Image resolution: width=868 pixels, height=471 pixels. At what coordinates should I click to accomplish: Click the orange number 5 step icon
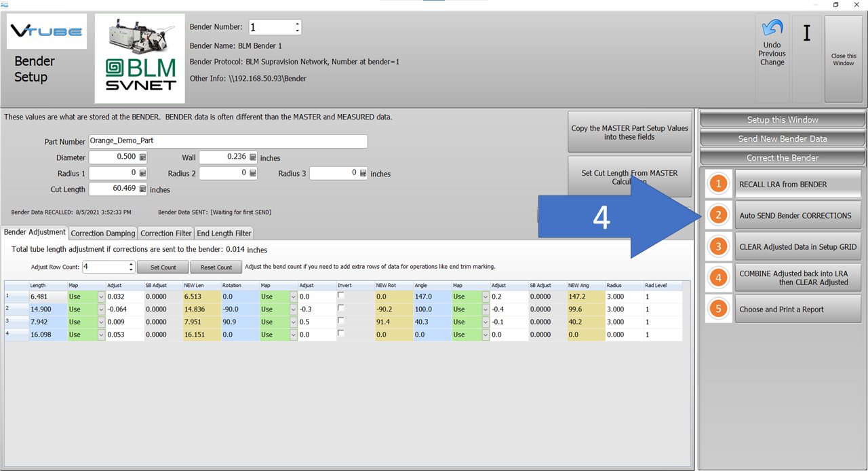[x=718, y=309]
